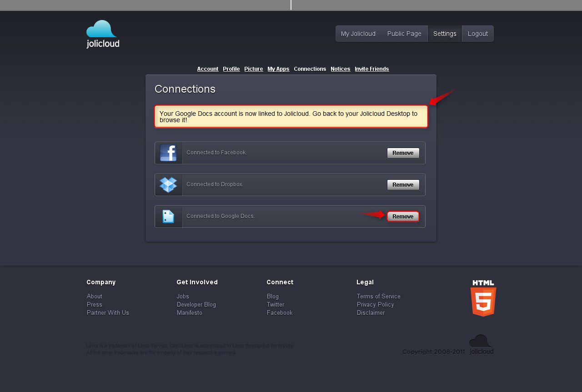
Task: Open the Picture settings section
Action: pos(254,69)
